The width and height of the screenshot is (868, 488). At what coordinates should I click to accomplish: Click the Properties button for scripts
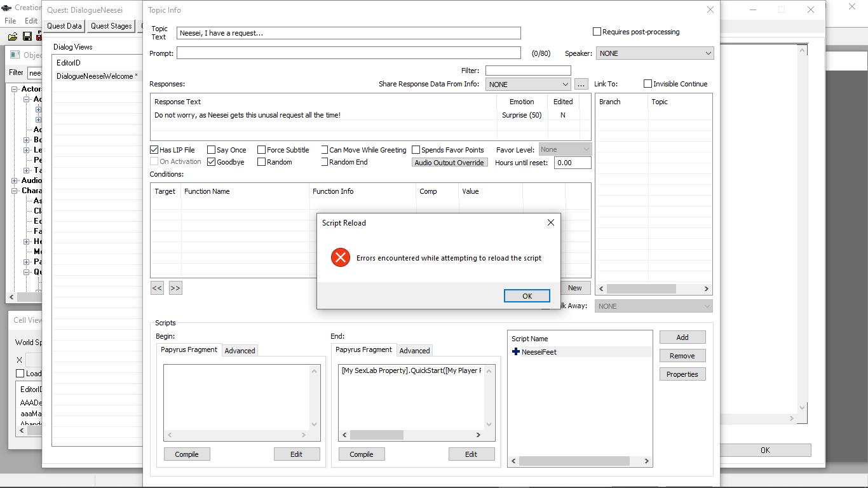(x=682, y=374)
